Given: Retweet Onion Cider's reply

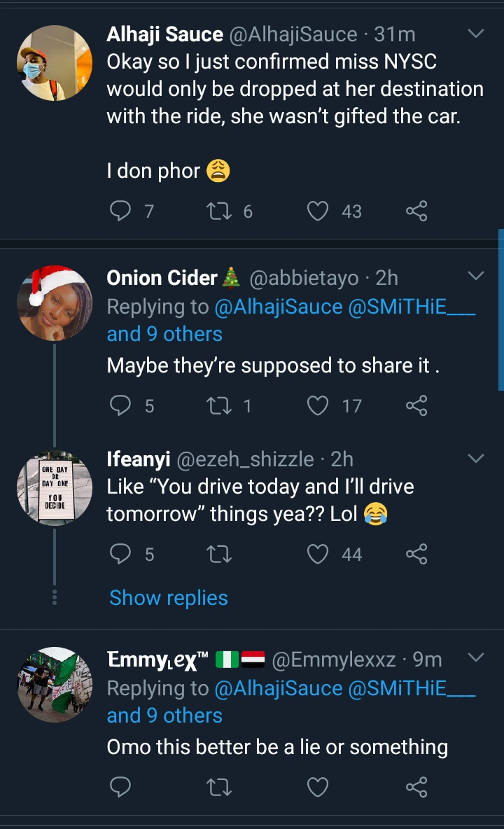Looking at the screenshot, I should [x=220, y=405].
